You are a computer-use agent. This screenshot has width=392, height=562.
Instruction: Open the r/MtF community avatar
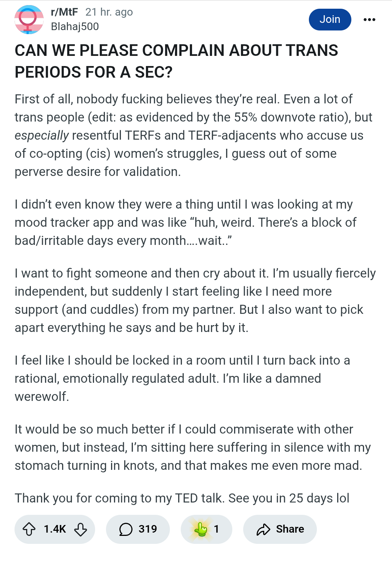29,20
